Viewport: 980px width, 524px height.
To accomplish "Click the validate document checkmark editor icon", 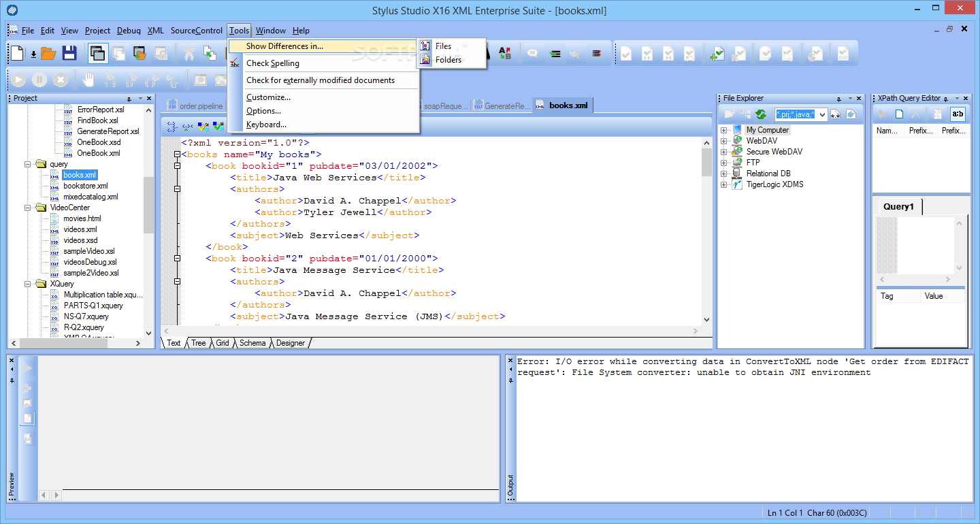I will (218, 126).
